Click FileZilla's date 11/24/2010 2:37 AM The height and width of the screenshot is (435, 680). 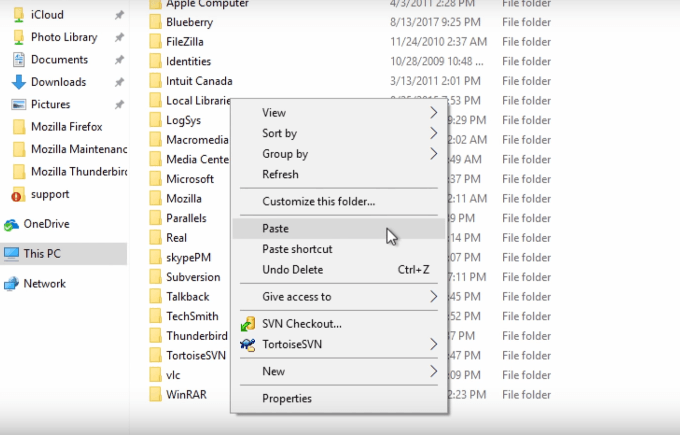(x=438, y=42)
